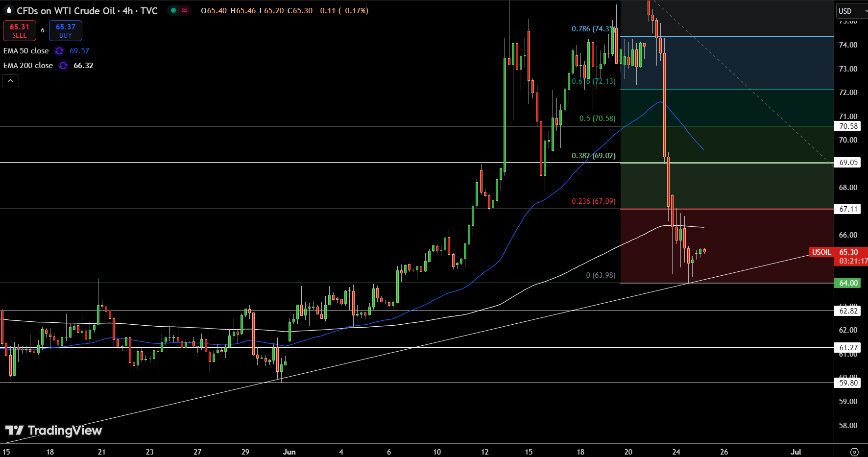Click the 59.80 horizontal line price label
868x457 pixels.
tap(848, 383)
